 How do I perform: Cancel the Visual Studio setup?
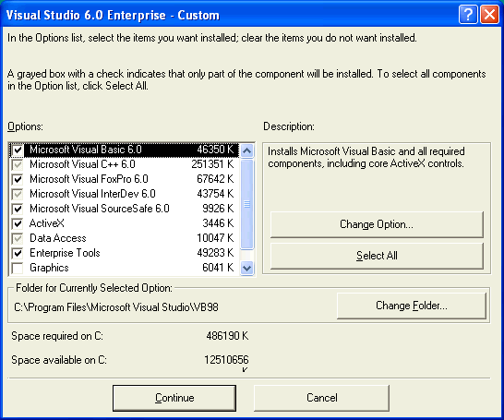[x=322, y=398]
